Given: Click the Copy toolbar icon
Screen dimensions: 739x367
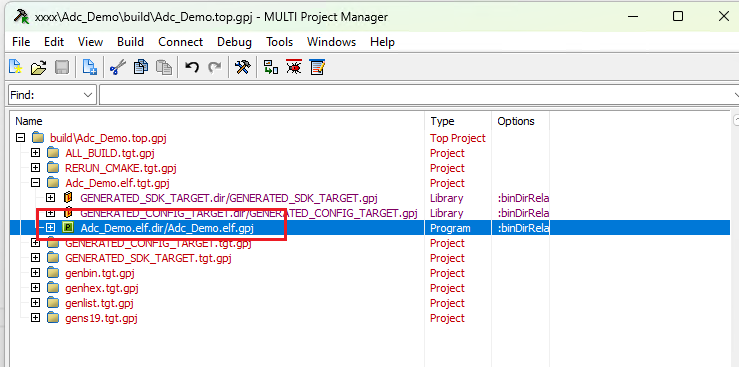Looking at the screenshot, I should (141, 68).
